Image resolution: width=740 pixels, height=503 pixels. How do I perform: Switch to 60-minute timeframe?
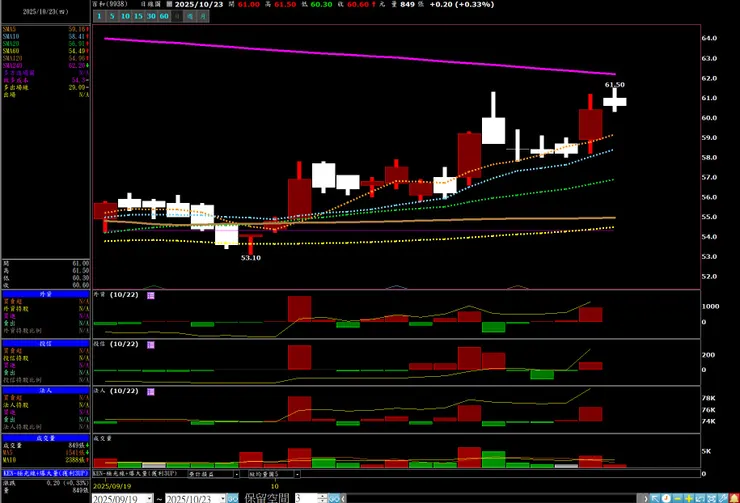164,16
